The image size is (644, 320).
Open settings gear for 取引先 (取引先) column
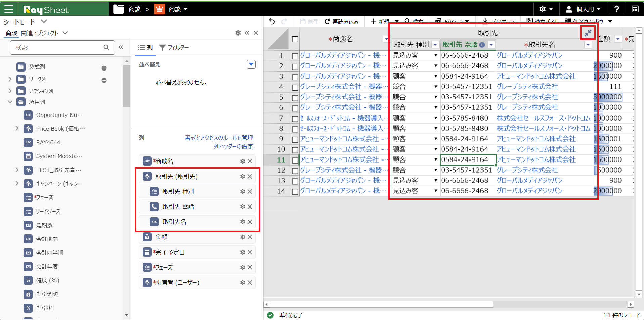243,176
